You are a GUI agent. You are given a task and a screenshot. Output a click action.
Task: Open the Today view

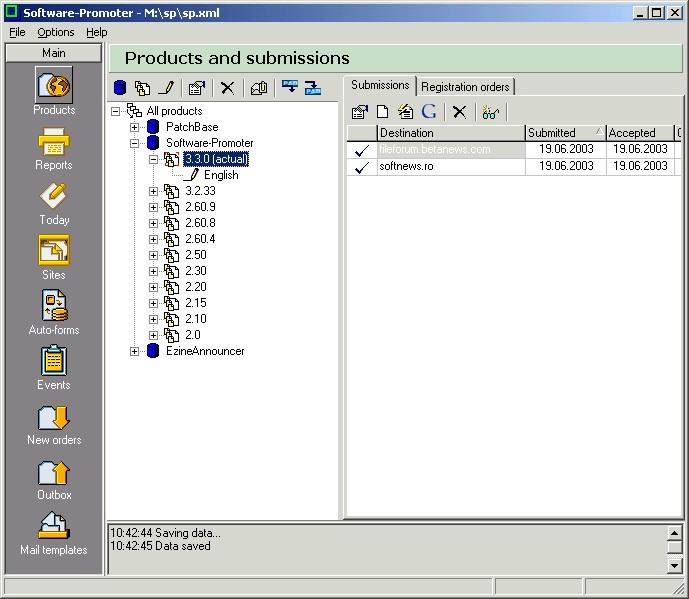click(x=54, y=204)
